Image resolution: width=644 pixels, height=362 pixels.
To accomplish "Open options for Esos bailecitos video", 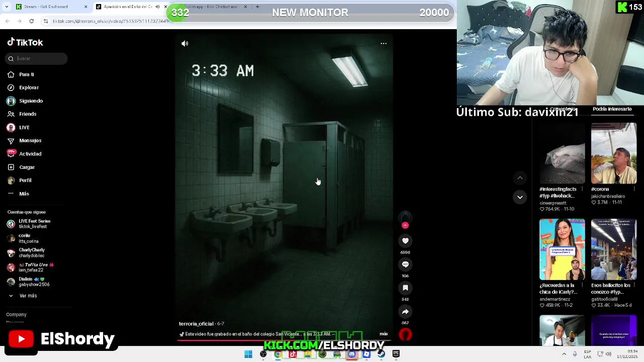I will pyautogui.click(x=634, y=285).
